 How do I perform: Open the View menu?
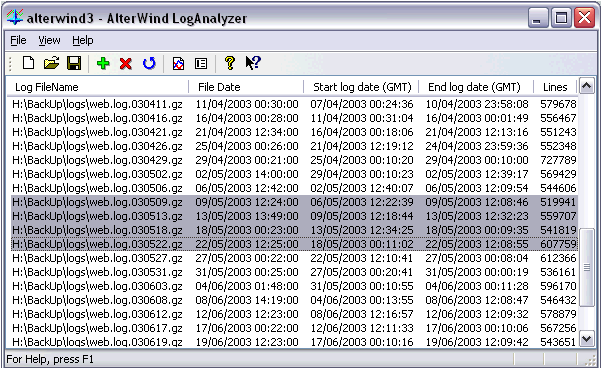pyautogui.click(x=49, y=40)
